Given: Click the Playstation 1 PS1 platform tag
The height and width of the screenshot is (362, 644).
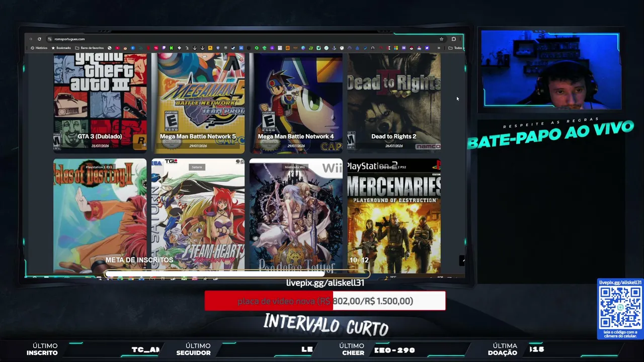Looking at the screenshot, I should click(x=99, y=167).
